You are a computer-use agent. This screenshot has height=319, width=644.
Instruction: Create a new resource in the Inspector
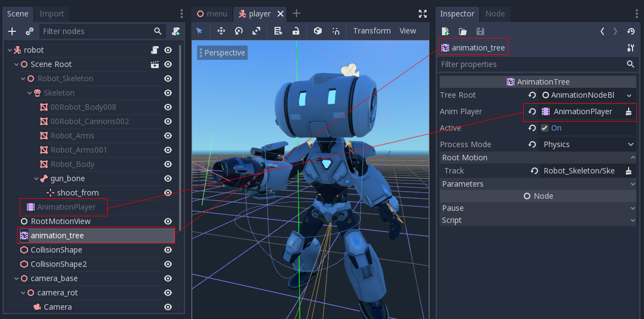445,31
